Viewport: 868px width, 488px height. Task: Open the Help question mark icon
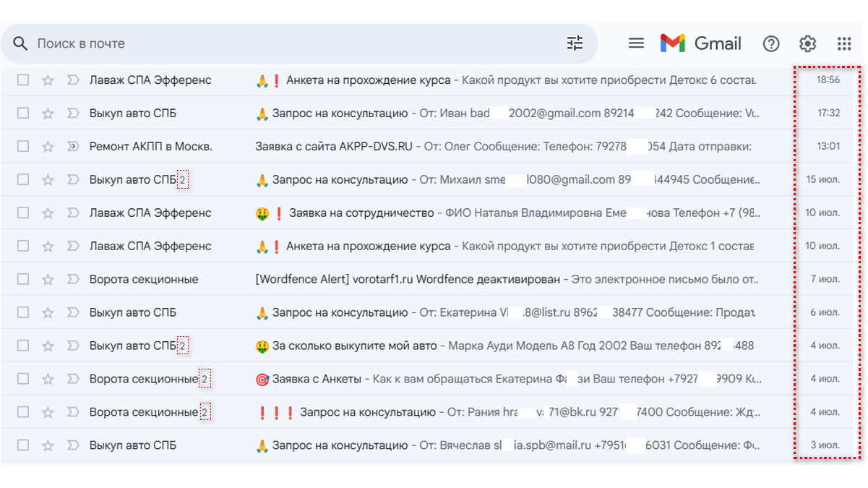pos(771,43)
